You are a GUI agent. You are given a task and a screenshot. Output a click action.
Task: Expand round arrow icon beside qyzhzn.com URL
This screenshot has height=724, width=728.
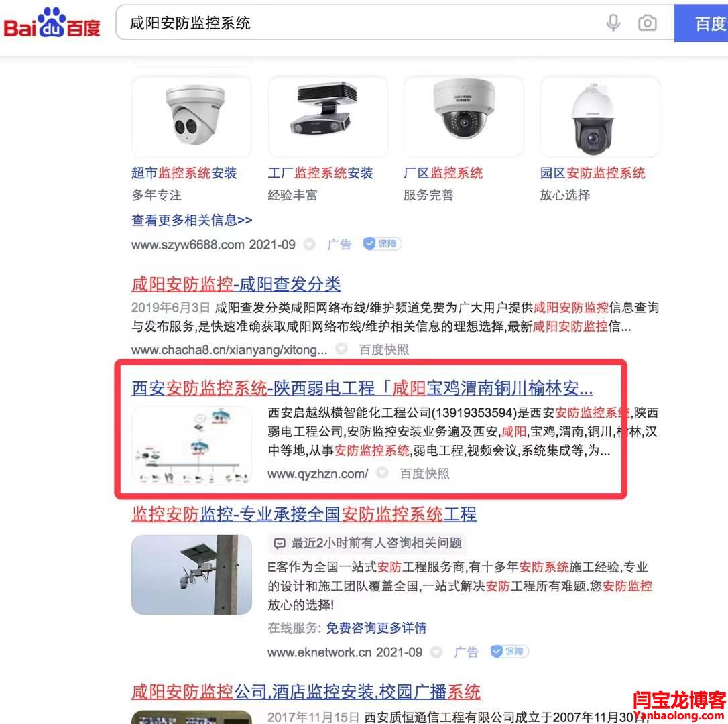(x=383, y=473)
